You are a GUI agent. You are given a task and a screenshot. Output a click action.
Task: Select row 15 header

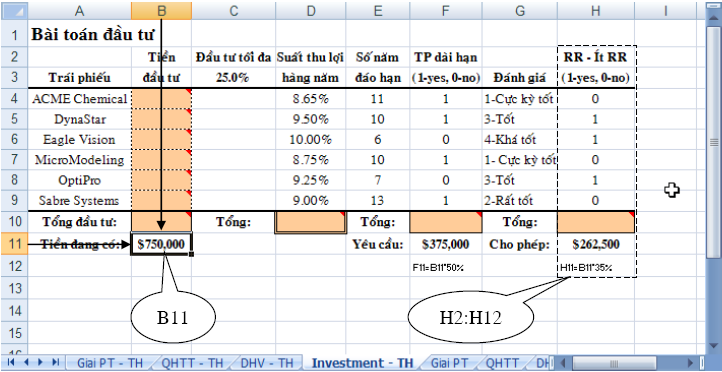click(14, 333)
